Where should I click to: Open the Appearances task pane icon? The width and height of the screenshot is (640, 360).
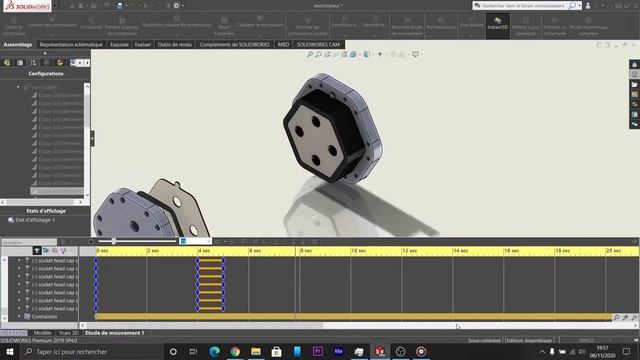click(x=634, y=104)
